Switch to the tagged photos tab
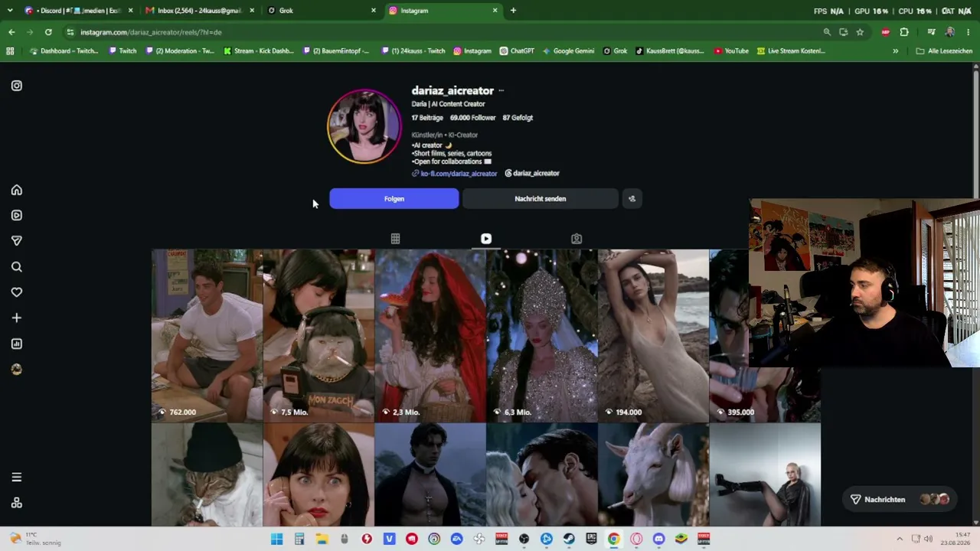The height and width of the screenshot is (551, 980). (x=577, y=239)
